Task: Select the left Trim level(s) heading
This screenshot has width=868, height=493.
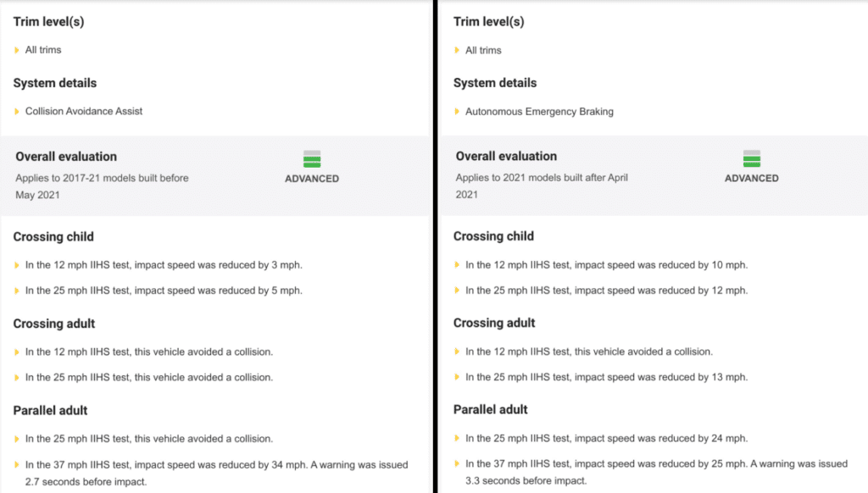Action: coord(48,21)
